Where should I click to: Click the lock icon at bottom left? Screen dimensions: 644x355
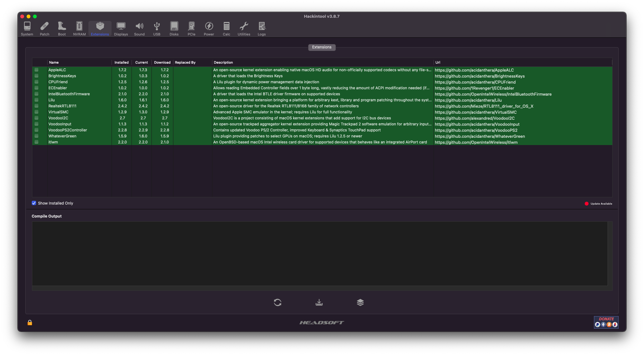pyautogui.click(x=29, y=323)
